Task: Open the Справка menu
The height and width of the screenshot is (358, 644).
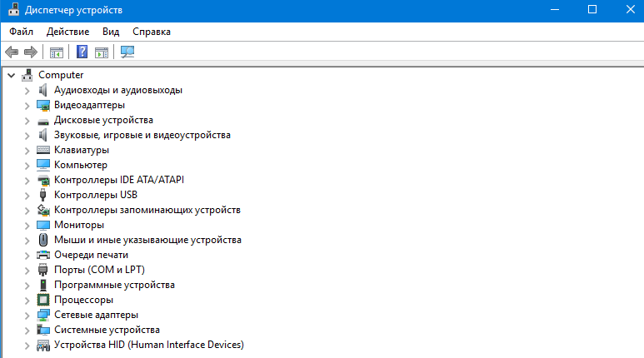Action: click(152, 32)
